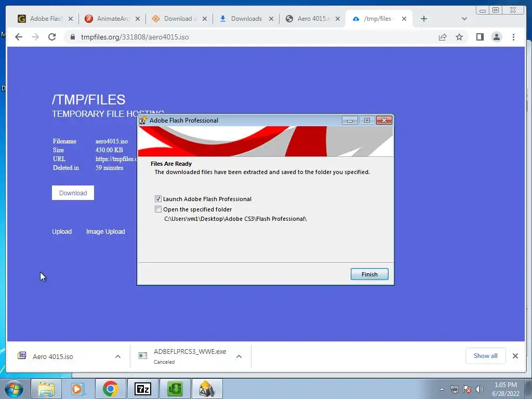Screen dimensions: 532x399
Task: Minimize the Adobe Flash Professional dialog
Action: click(x=350, y=120)
